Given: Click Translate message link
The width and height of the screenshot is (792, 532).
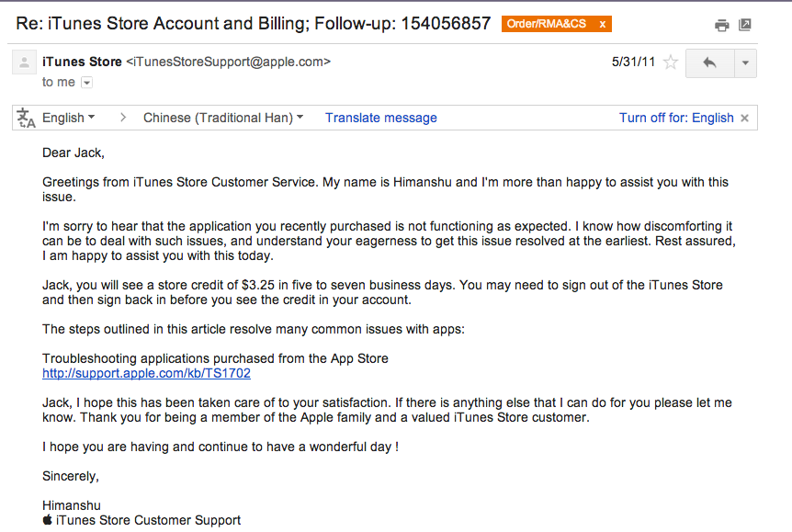Looking at the screenshot, I should click(381, 118).
